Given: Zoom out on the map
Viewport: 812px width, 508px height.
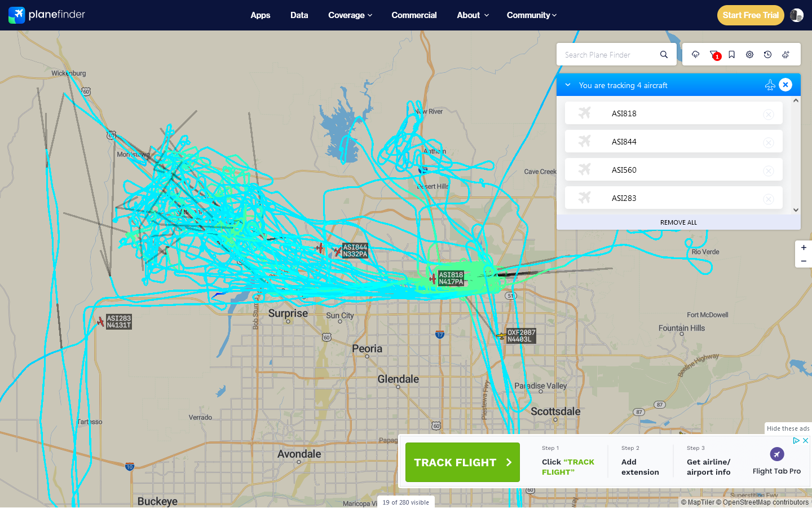Looking at the screenshot, I should tap(804, 261).
